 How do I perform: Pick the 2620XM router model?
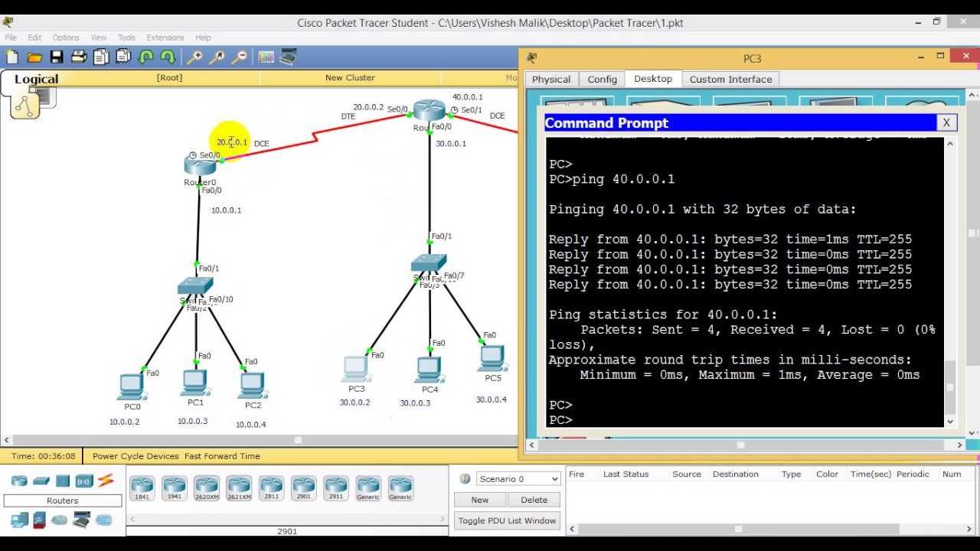point(207,487)
